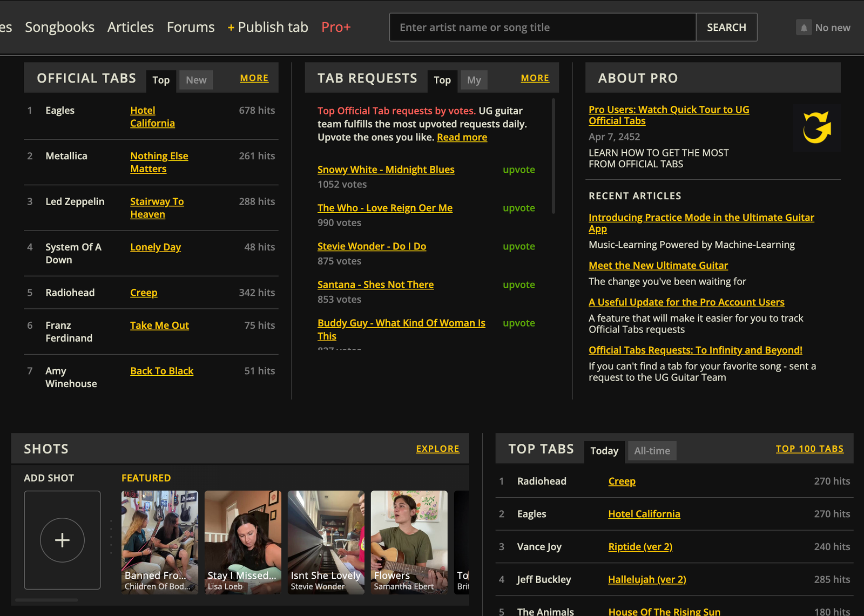Switch Official Tabs to New tab
This screenshot has height=616, width=864.
196,80
